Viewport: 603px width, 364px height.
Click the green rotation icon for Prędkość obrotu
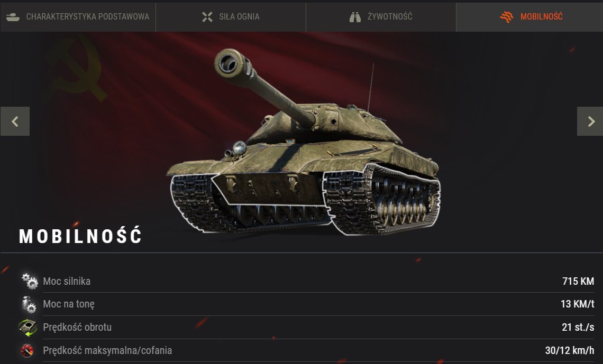pyautogui.click(x=28, y=327)
